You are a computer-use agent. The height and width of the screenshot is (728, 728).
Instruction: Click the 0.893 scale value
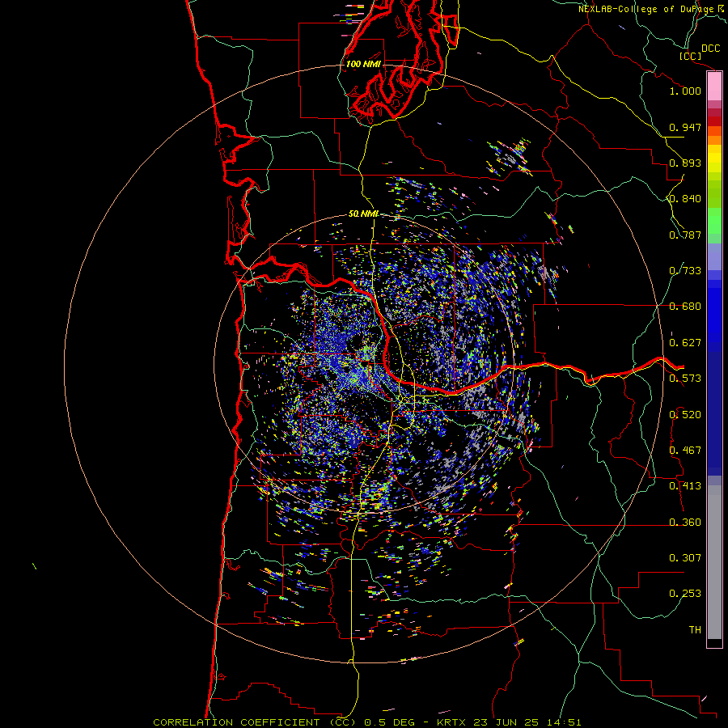tap(685, 163)
